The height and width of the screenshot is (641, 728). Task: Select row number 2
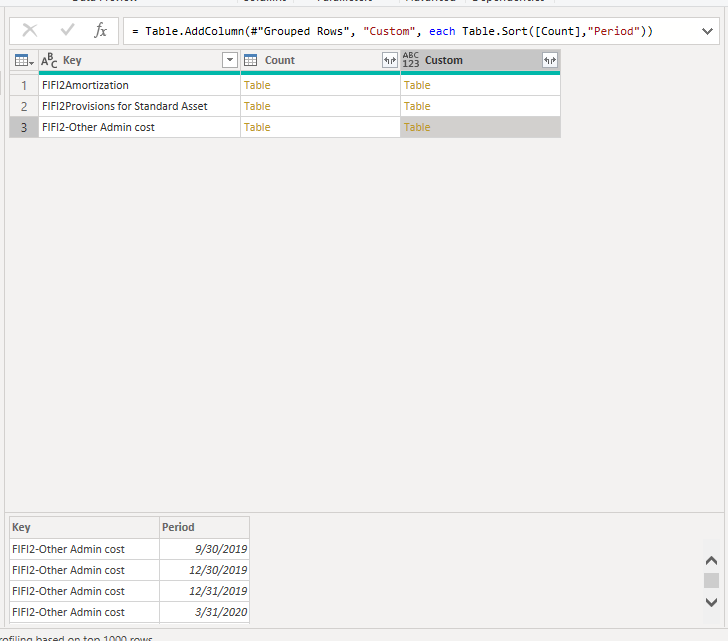[x=24, y=106]
